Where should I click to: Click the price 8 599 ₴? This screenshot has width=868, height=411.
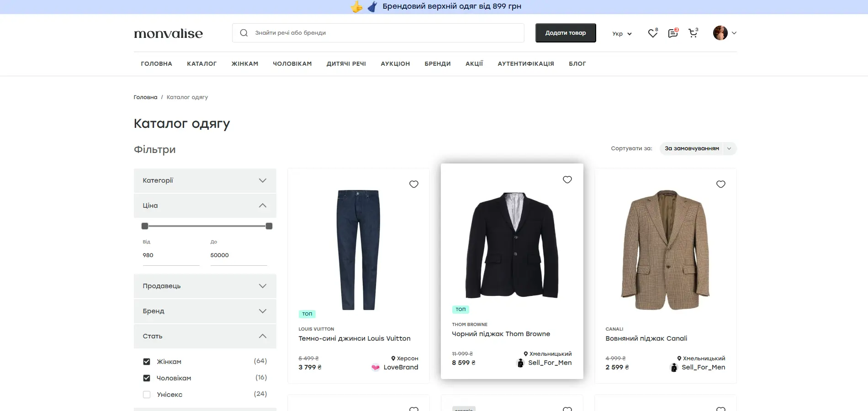tap(463, 363)
